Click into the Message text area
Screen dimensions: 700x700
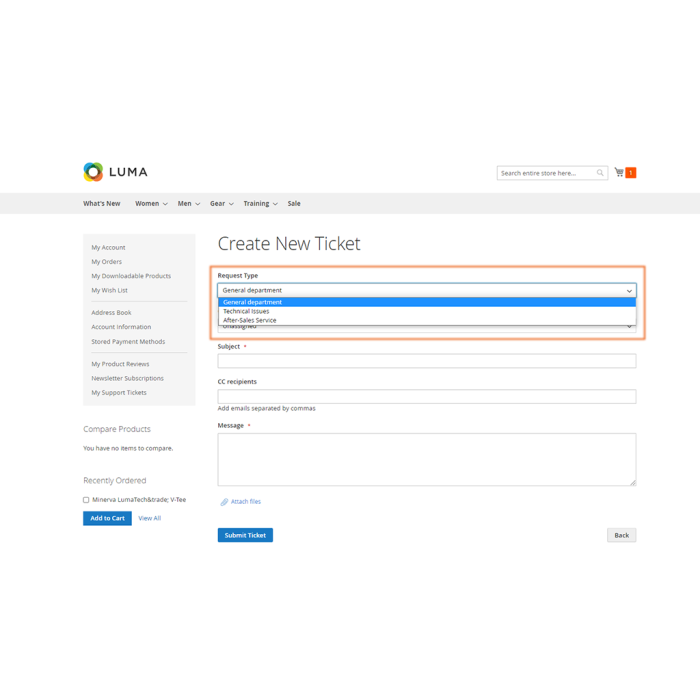[426, 459]
